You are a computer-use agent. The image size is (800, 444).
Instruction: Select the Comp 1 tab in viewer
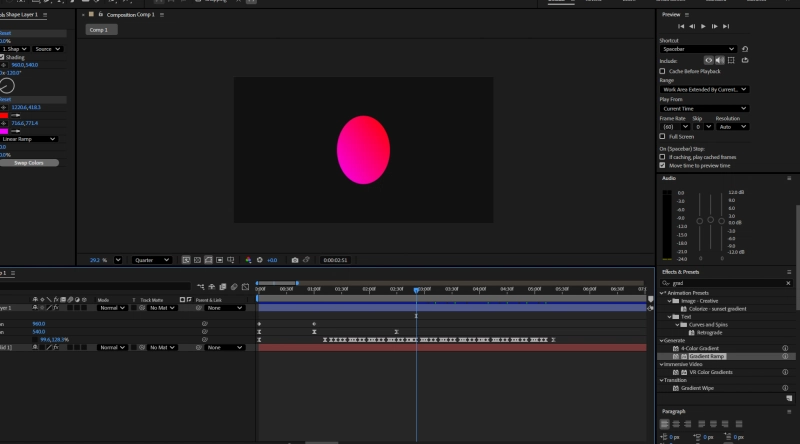[x=99, y=30]
